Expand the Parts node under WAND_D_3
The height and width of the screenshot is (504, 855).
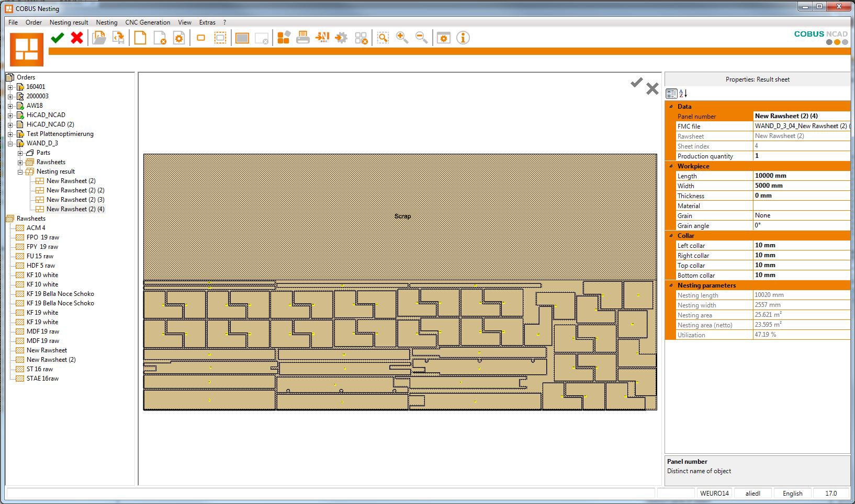(x=20, y=153)
